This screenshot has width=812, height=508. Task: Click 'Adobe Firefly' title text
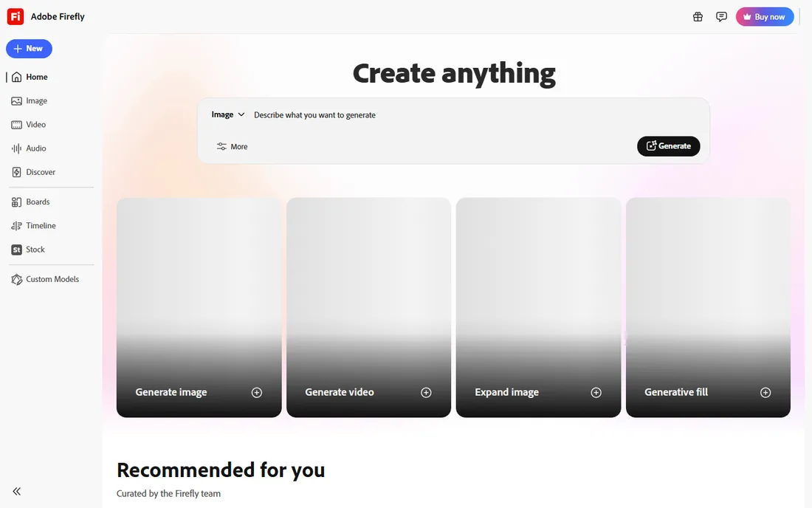(x=58, y=16)
